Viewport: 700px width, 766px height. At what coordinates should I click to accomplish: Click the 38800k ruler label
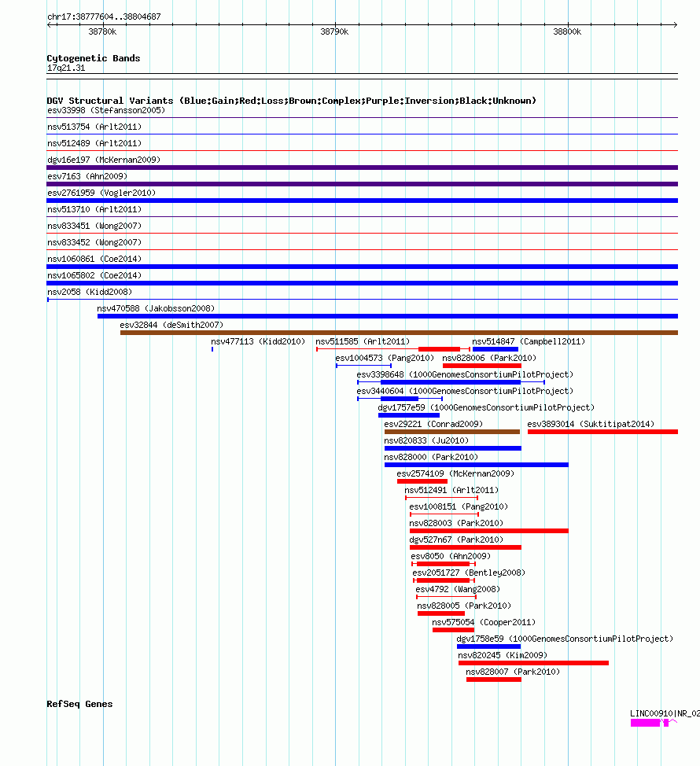pos(567,31)
